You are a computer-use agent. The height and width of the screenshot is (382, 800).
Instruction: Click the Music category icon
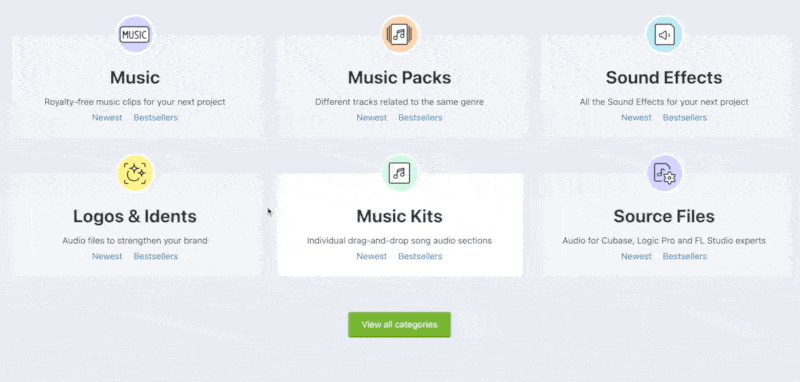point(135,35)
